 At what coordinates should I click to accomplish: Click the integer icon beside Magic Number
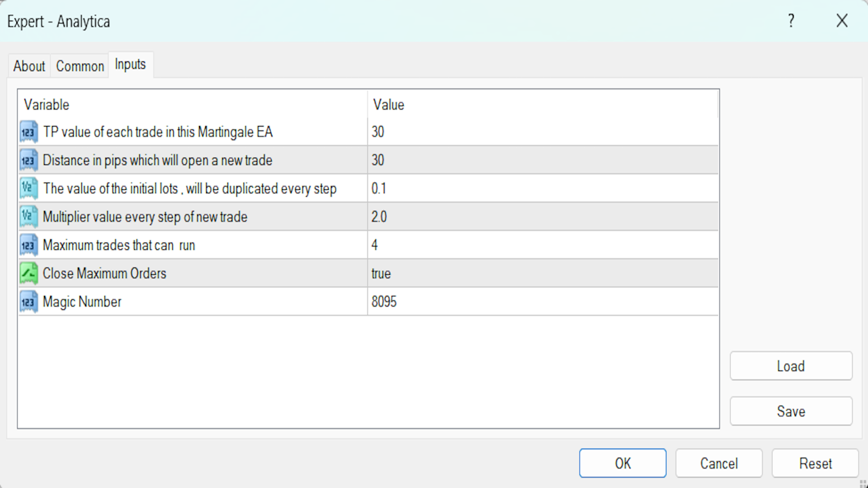(x=28, y=302)
